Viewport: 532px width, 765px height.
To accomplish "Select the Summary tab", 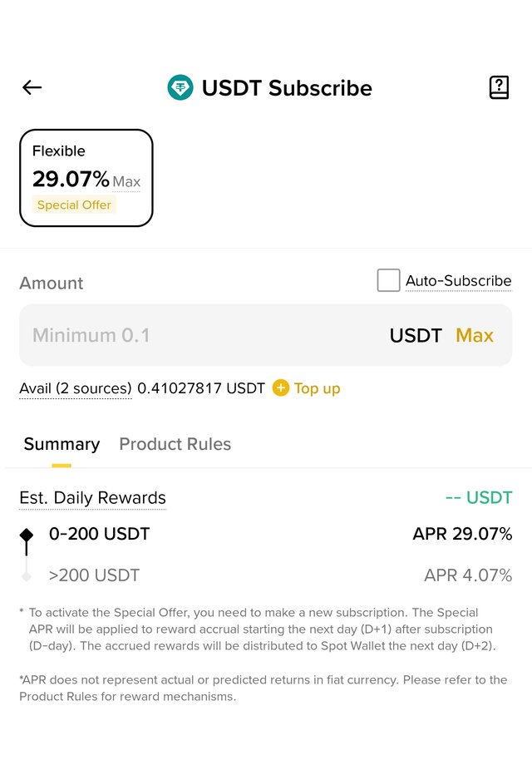I will point(62,444).
